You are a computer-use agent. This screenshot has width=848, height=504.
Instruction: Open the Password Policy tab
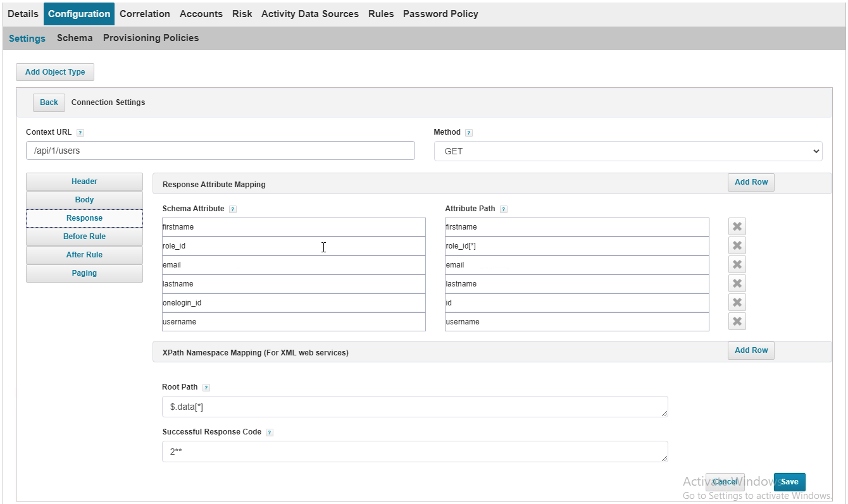click(440, 14)
